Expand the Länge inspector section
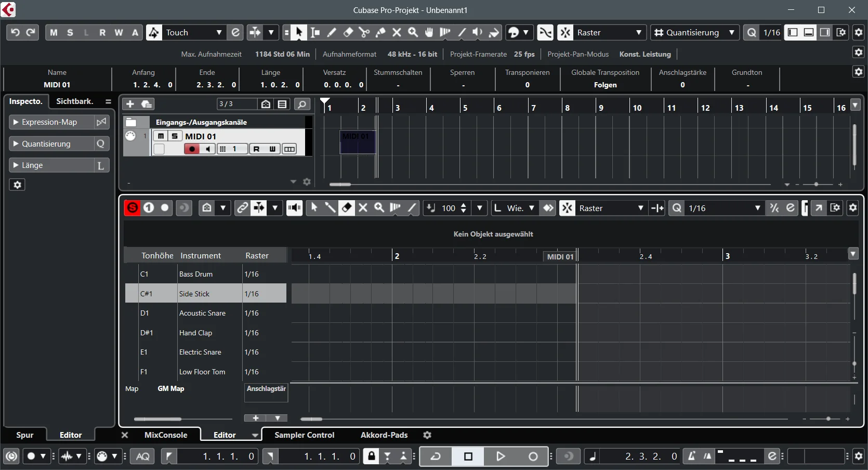The height and width of the screenshot is (470, 868). coord(16,165)
